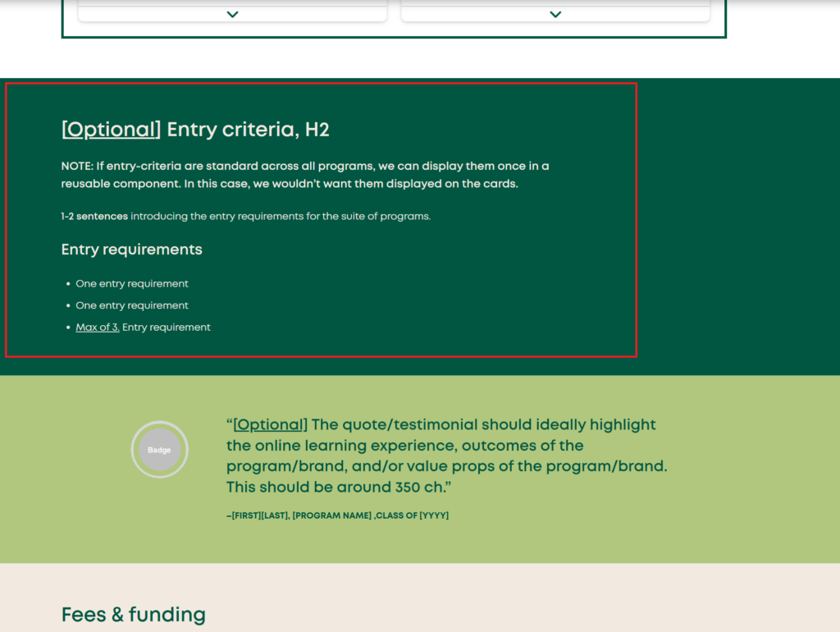
Task: Click the second 'One entry requirement' bullet
Action: point(131,305)
